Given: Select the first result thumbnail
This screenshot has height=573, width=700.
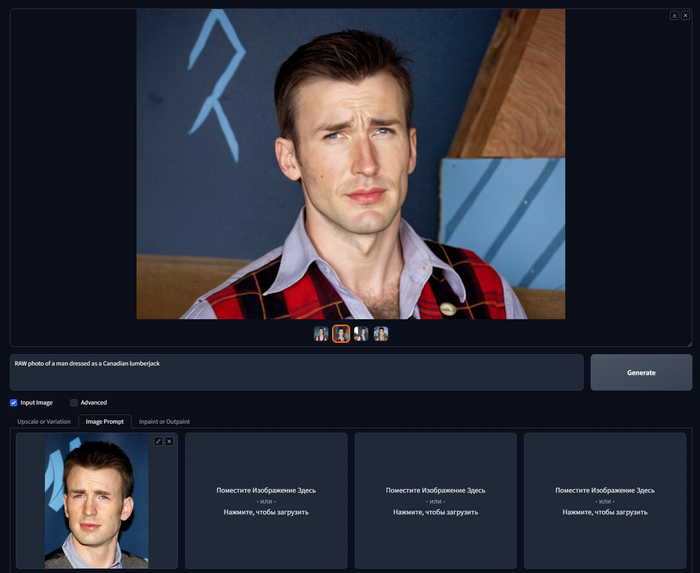Looking at the screenshot, I should coord(321,333).
